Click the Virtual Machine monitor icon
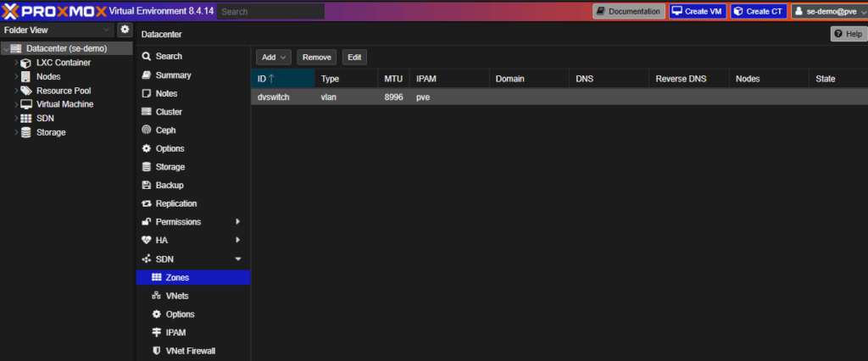Screen dimensions: 868x361 click(26, 104)
